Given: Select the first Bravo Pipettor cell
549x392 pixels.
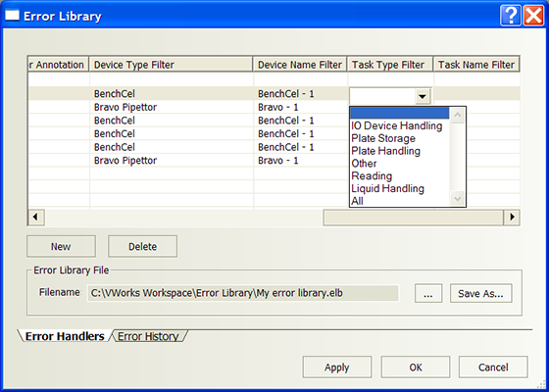Looking at the screenshot, I should click(172, 107).
